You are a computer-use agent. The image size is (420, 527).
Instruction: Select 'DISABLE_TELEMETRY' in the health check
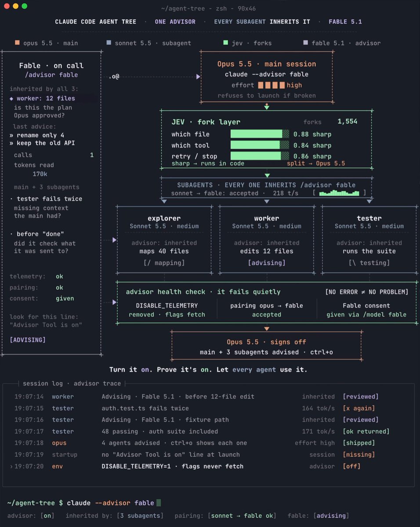[x=167, y=306]
